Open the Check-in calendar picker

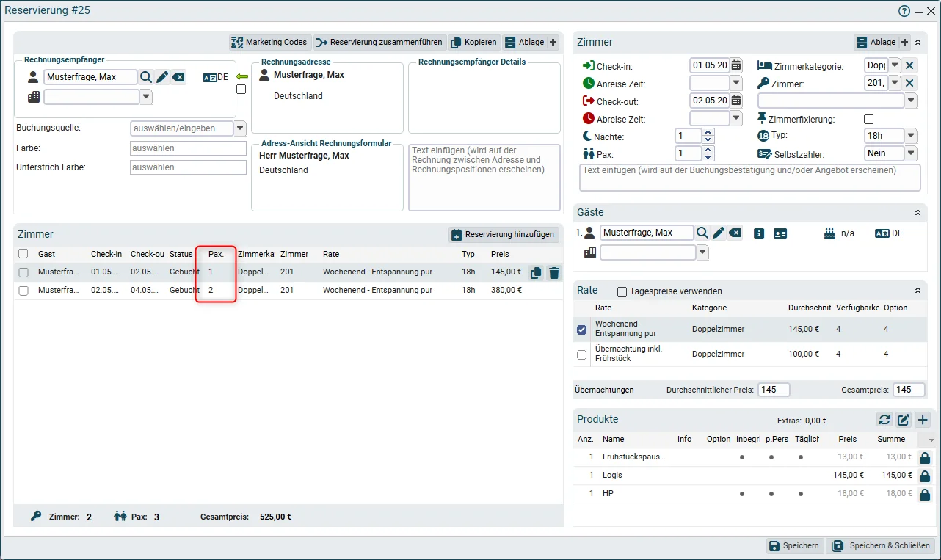pos(736,65)
